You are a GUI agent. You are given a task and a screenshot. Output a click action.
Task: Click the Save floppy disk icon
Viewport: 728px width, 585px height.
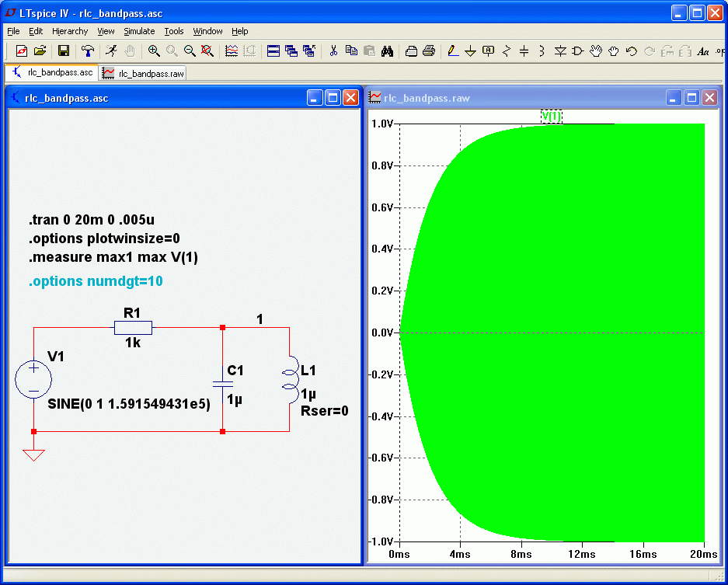[x=64, y=50]
